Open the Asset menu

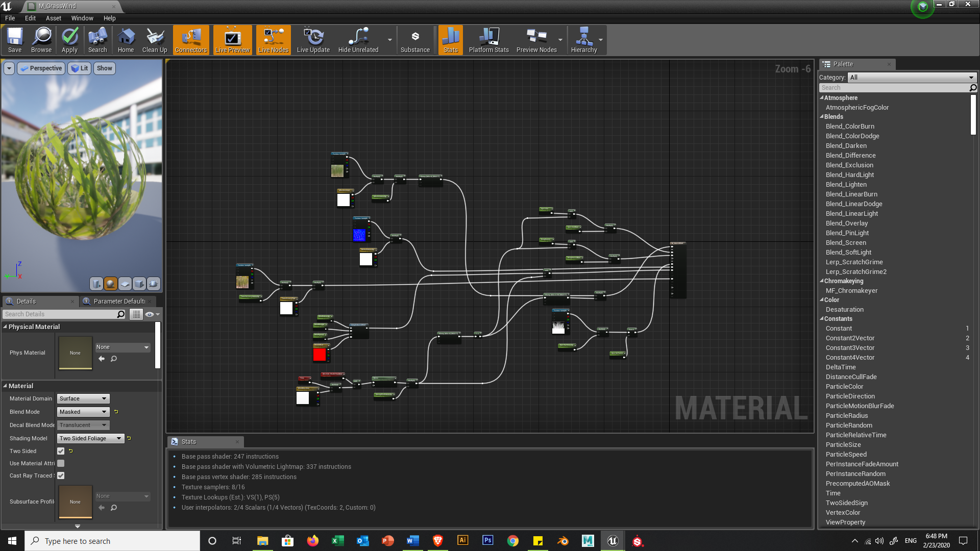coord(53,18)
